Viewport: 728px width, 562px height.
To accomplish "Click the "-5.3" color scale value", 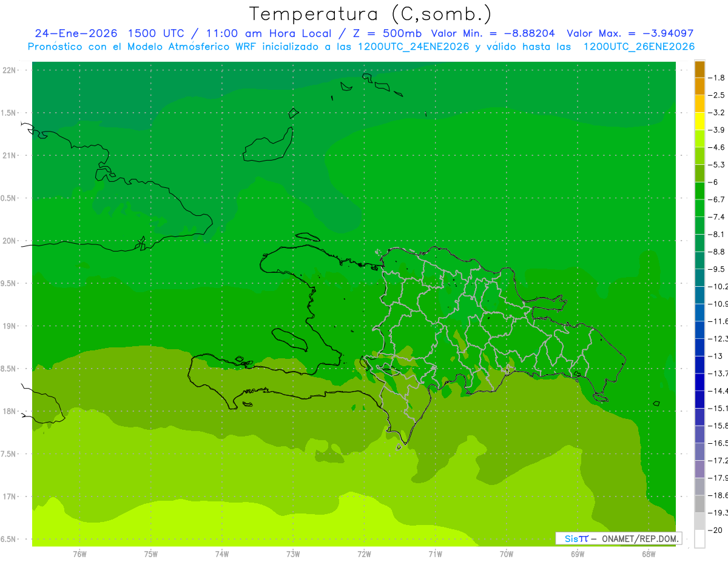I will (716, 165).
